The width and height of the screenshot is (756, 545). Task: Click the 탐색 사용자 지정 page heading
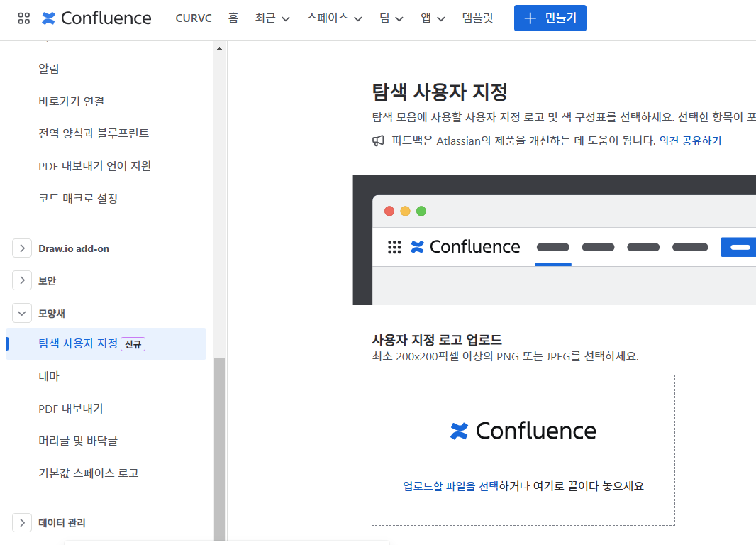point(439,92)
